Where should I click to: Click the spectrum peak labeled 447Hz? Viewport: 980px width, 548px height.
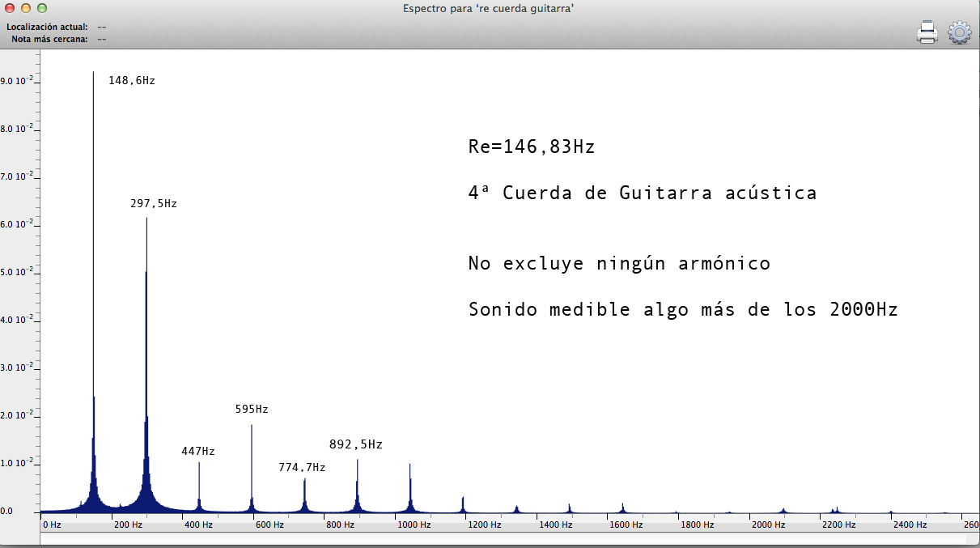coord(199,486)
